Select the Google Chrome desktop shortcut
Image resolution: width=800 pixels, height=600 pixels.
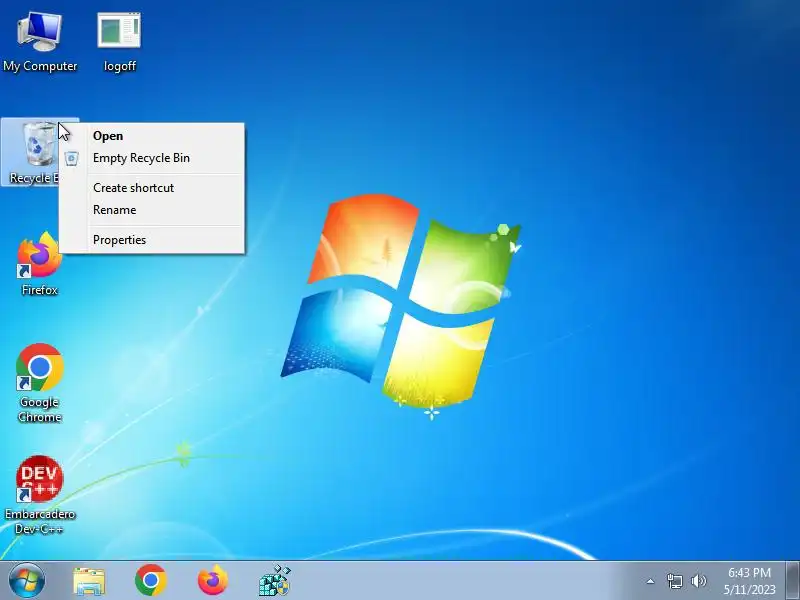(x=40, y=383)
